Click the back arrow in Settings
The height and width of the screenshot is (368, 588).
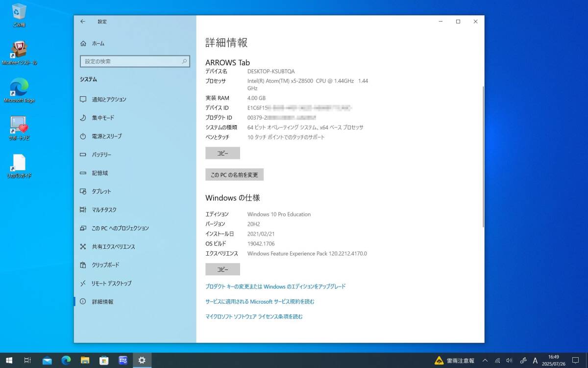83,22
